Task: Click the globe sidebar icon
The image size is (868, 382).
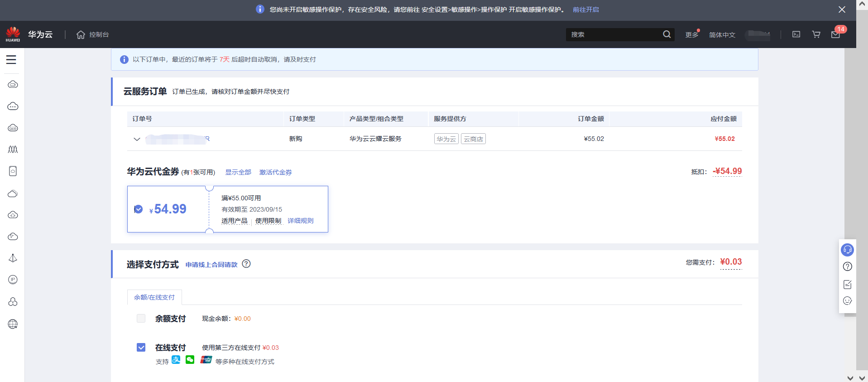Action: 13,324
